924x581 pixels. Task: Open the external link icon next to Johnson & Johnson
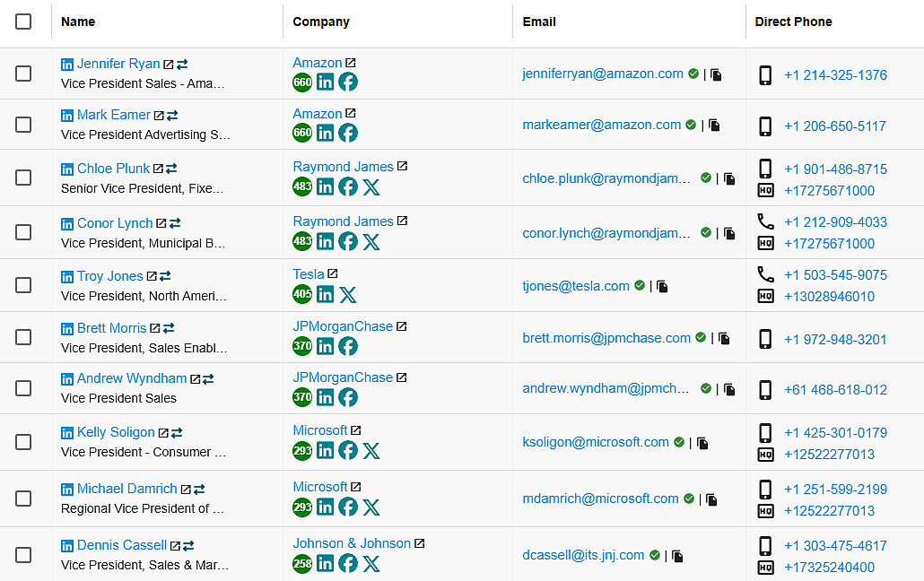pyautogui.click(x=419, y=543)
